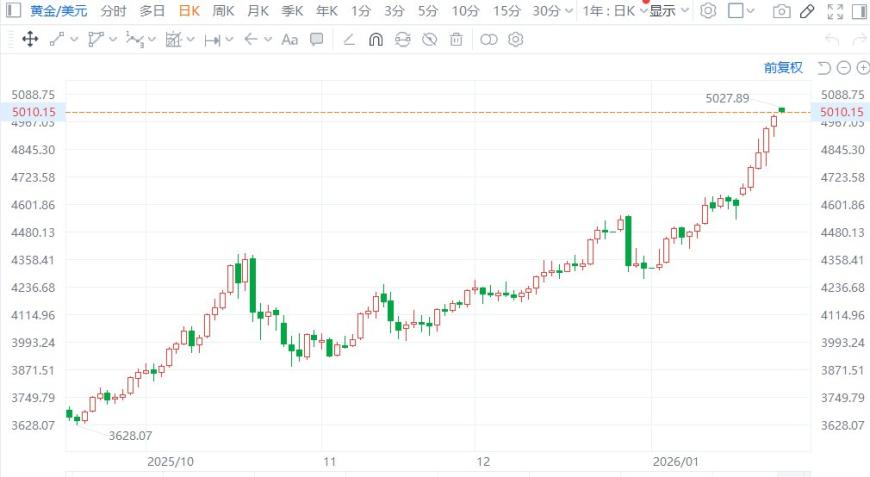Toggle the left sidebar panel
Viewport: 870px width, 477px height.
coord(12,11)
